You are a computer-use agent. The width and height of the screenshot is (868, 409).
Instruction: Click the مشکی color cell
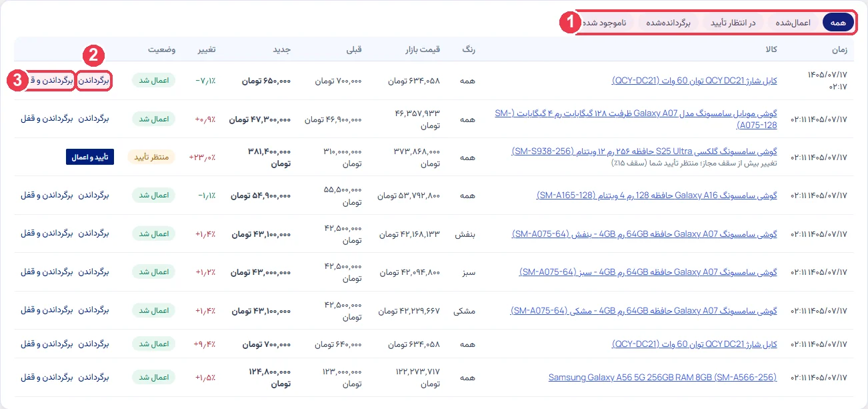[x=465, y=311]
